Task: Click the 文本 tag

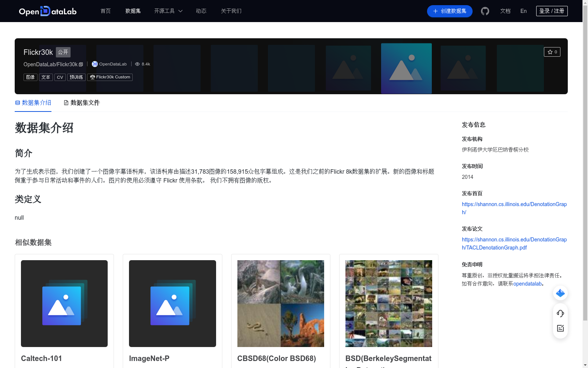Action: pyautogui.click(x=46, y=77)
